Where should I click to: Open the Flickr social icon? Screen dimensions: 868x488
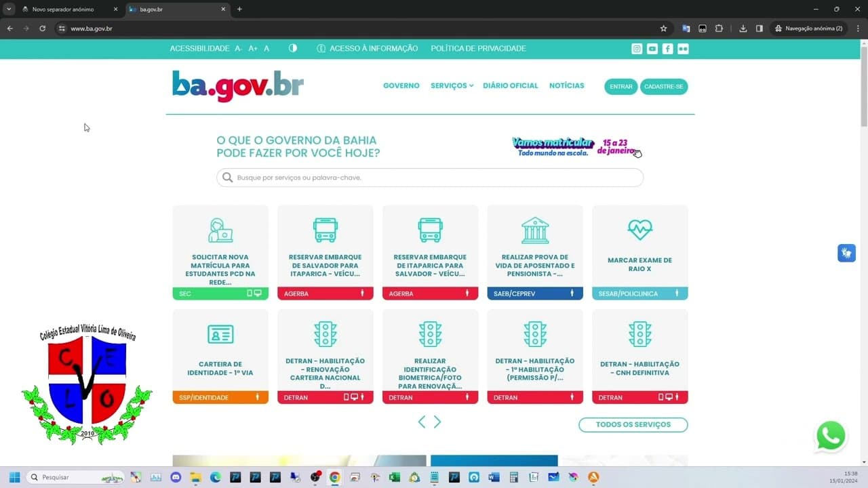coord(683,49)
